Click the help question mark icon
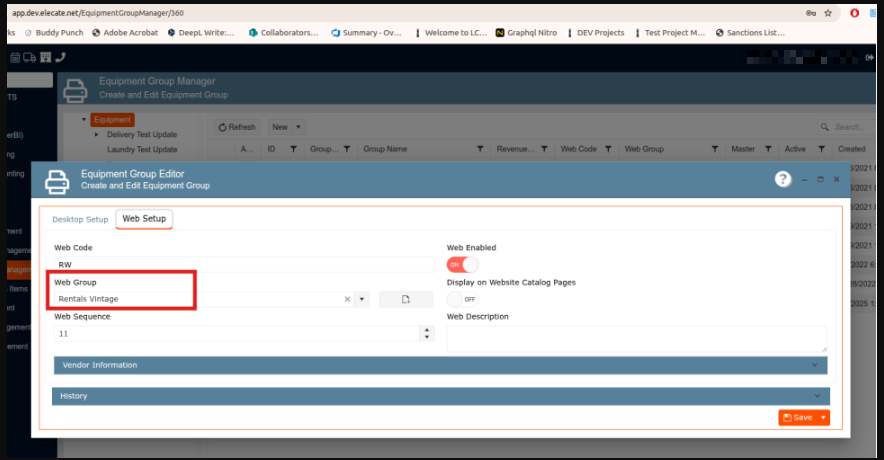 coord(783,179)
